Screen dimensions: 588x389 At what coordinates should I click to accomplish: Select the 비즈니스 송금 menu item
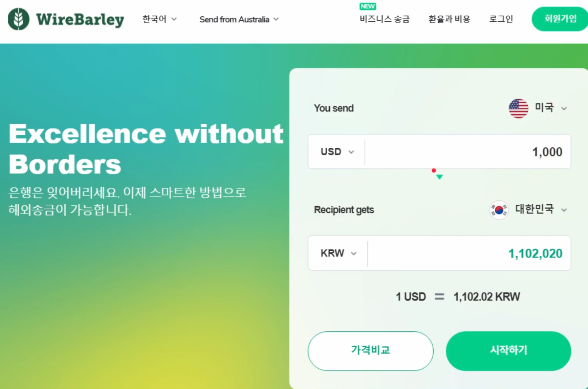click(384, 19)
